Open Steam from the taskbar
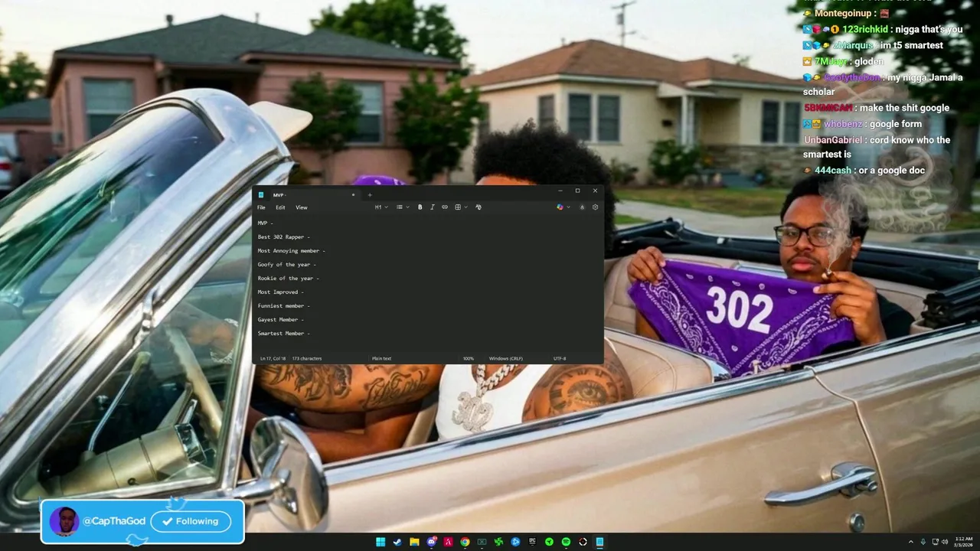The height and width of the screenshot is (551, 980). [x=397, y=542]
